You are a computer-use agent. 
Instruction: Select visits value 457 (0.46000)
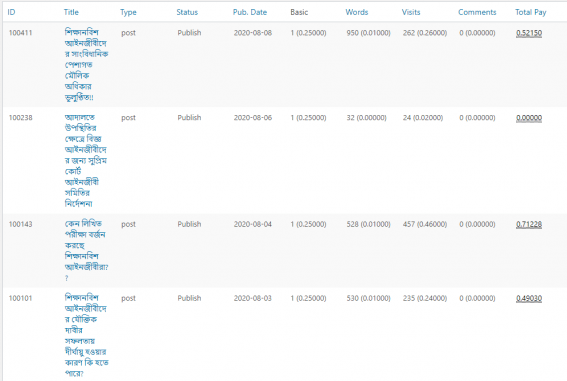pos(425,224)
